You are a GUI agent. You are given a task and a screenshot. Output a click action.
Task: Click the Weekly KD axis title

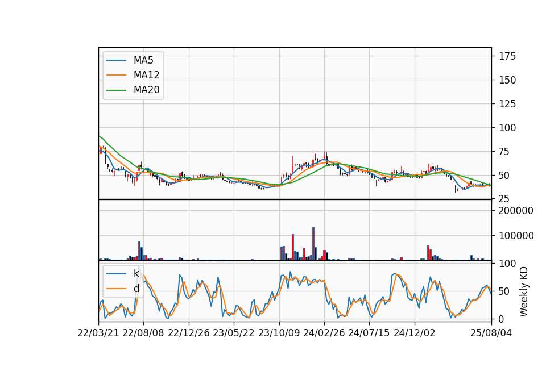point(524,292)
